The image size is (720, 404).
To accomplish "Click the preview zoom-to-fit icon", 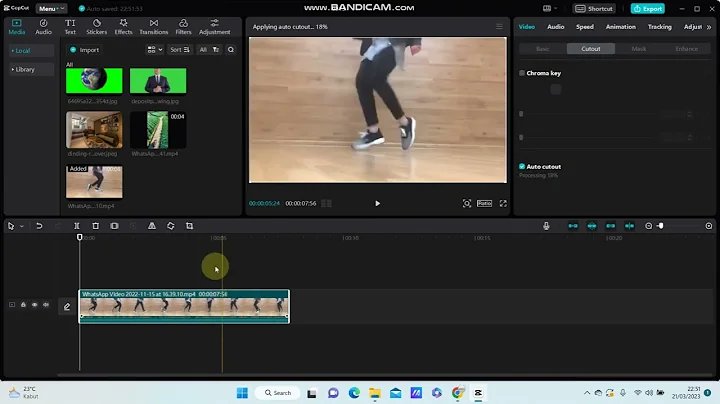I will coord(467,203).
